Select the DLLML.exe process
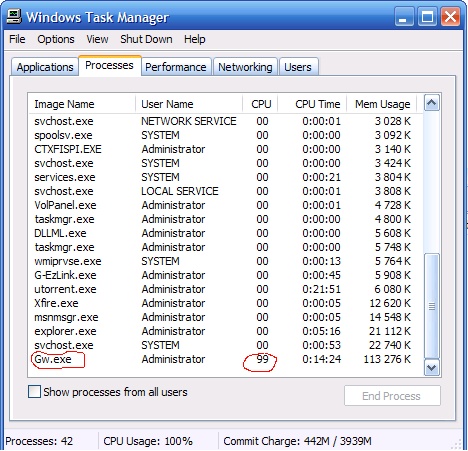This screenshot has width=468, height=451. [x=222, y=233]
